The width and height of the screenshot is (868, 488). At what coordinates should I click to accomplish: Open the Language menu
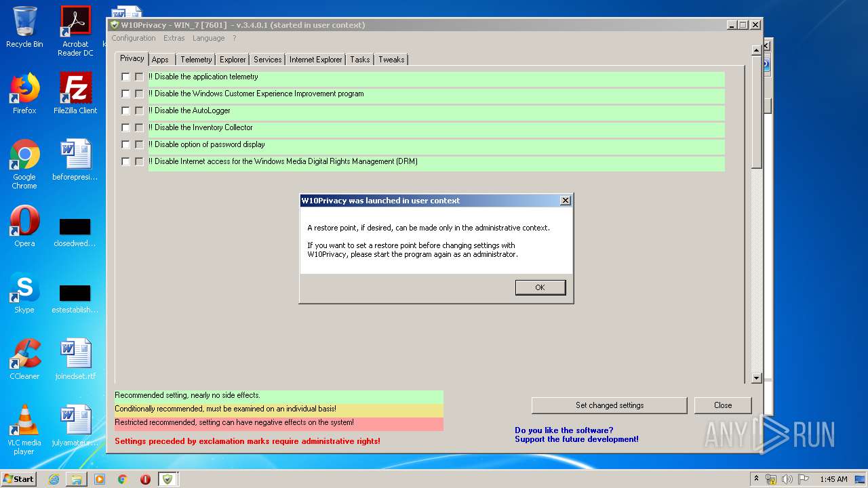[208, 38]
